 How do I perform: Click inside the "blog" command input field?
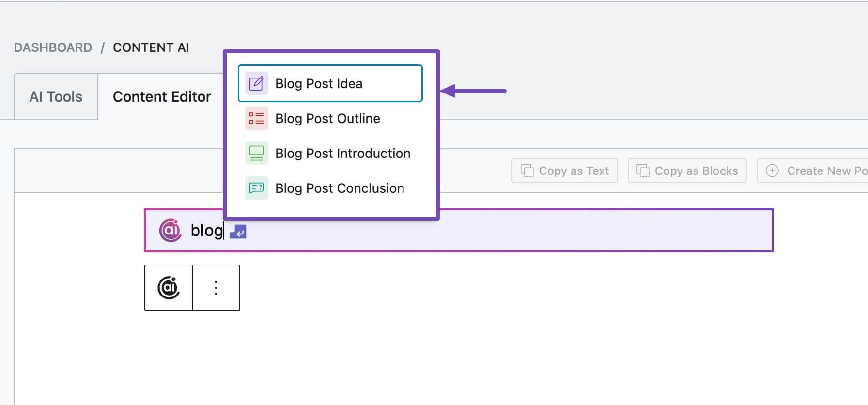(x=458, y=231)
